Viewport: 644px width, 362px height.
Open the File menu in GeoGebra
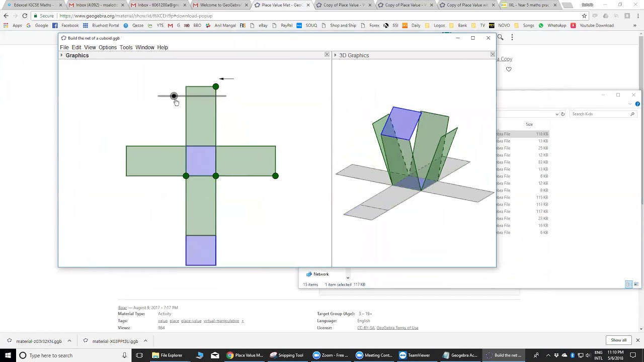64,47
